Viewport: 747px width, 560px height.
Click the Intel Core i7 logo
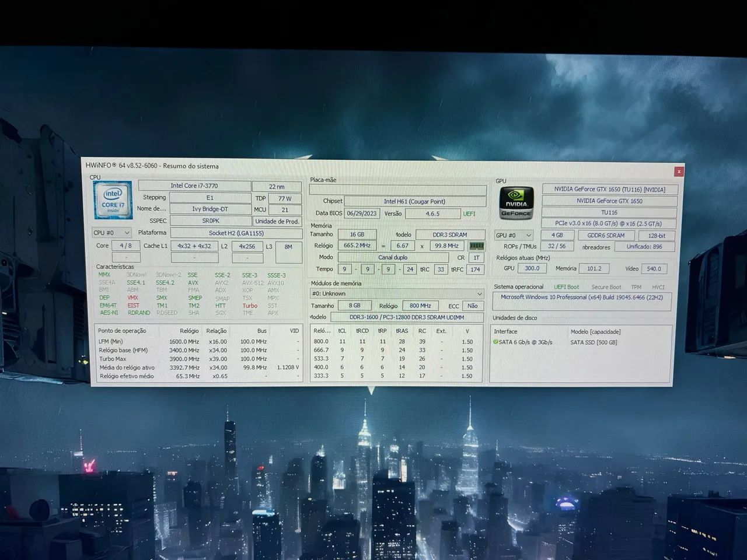click(113, 200)
